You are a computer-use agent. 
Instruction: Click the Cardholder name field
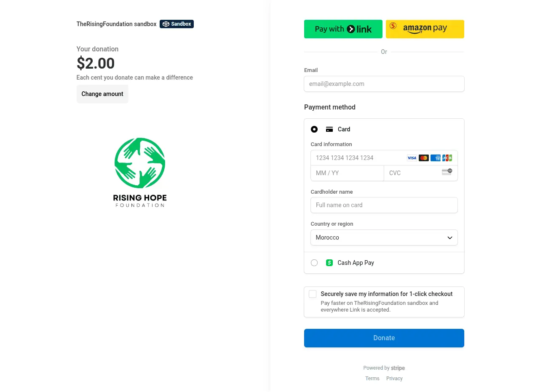384,205
